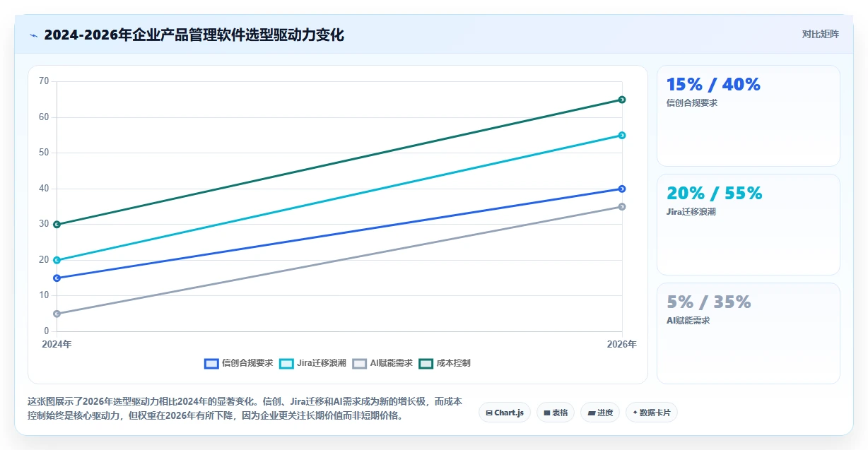Viewport: 868px width, 450px height.
Task: Click the y-axis value 40
Action: click(x=44, y=189)
